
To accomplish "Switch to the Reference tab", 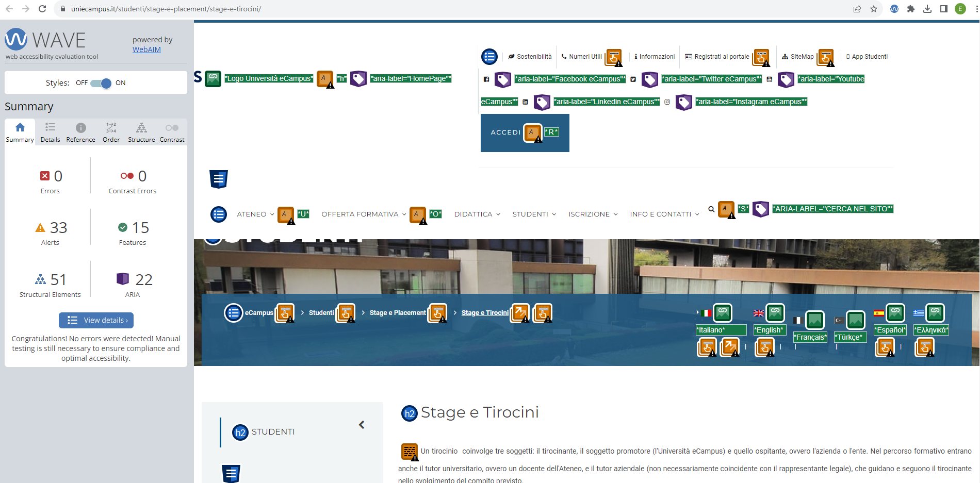I will tap(80, 132).
